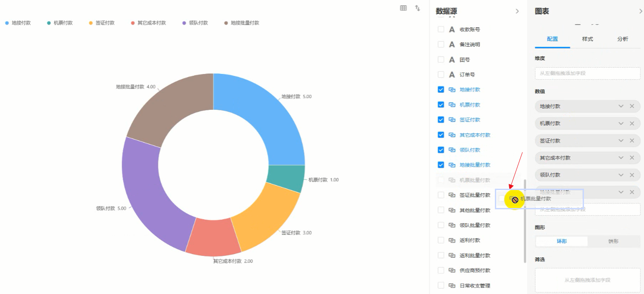644x294 pixels.
Task: Remove 地接付款 from the values list
Action: click(x=632, y=106)
